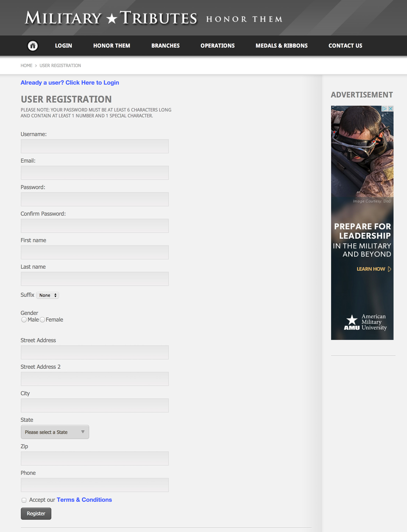Click the Military Tributes logo
The width and height of the screenshot is (407, 532).
[x=111, y=18]
